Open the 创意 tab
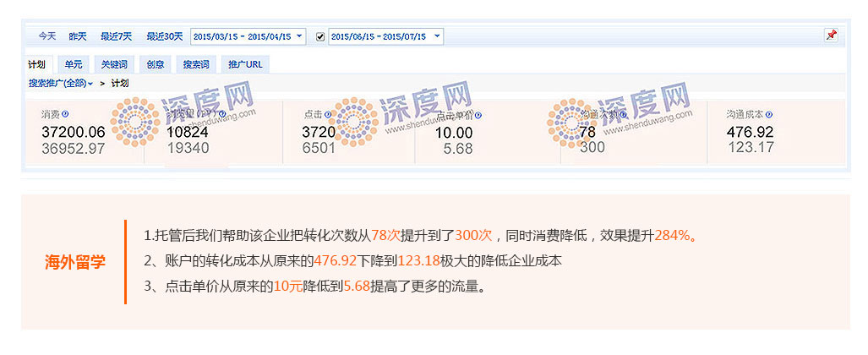The width and height of the screenshot is (868, 355). point(156,64)
